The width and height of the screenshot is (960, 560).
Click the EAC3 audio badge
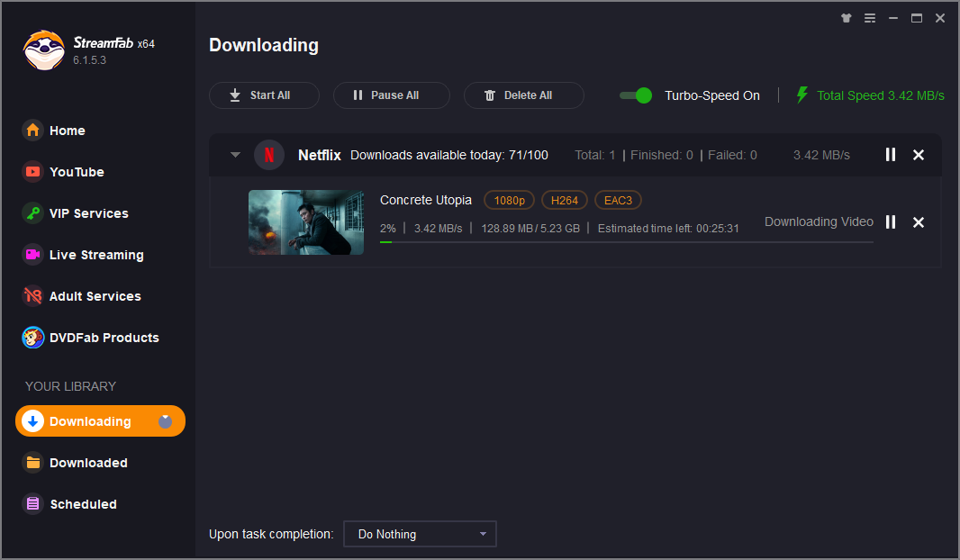pos(618,200)
